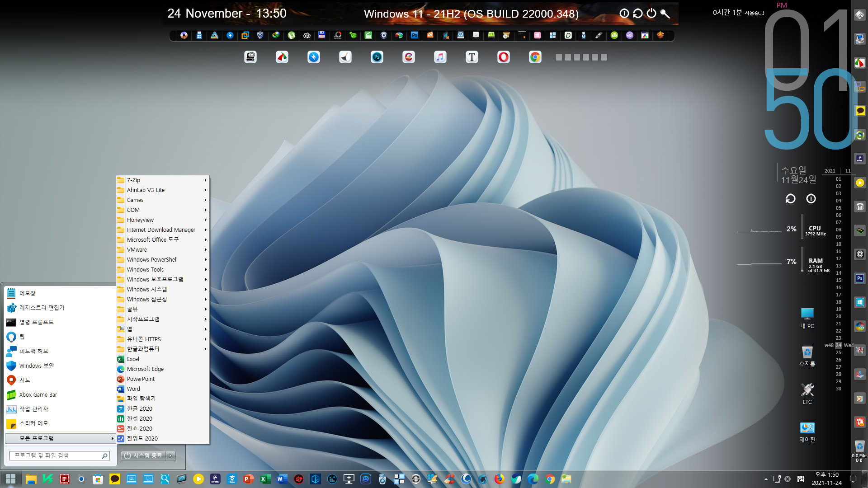This screenshot has height=488, width=868.
Task: Open 작업 관리자 from the start menu
Action: coord(60,409)
